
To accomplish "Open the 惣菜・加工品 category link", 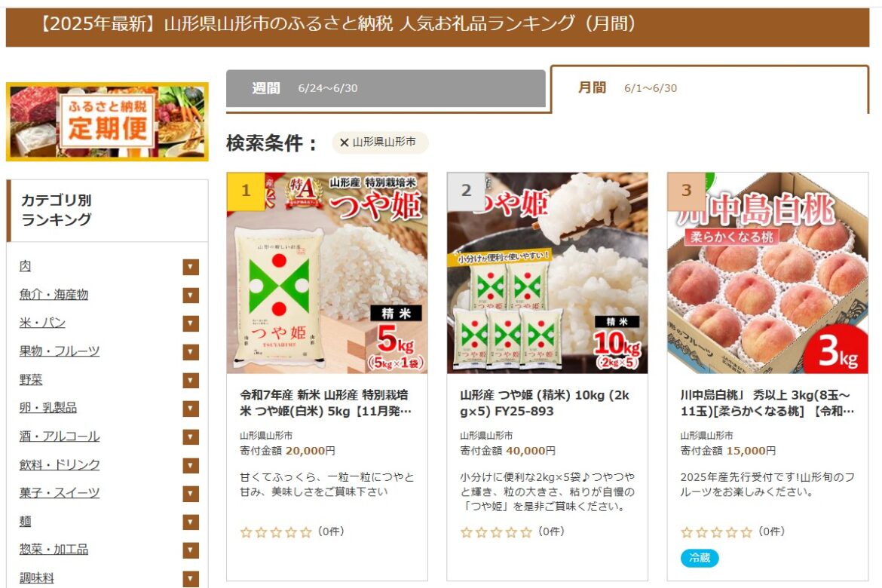I will pos(54,549).
